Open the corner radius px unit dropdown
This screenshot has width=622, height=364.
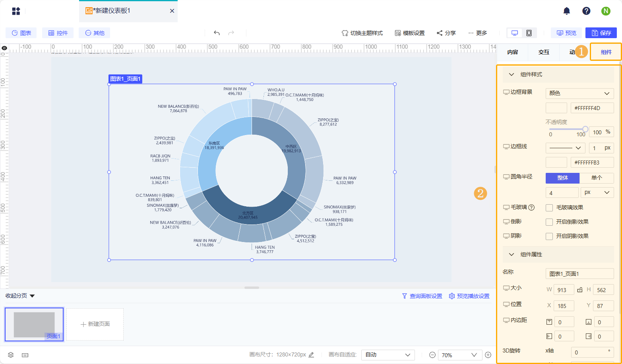[x=597, y=193]
